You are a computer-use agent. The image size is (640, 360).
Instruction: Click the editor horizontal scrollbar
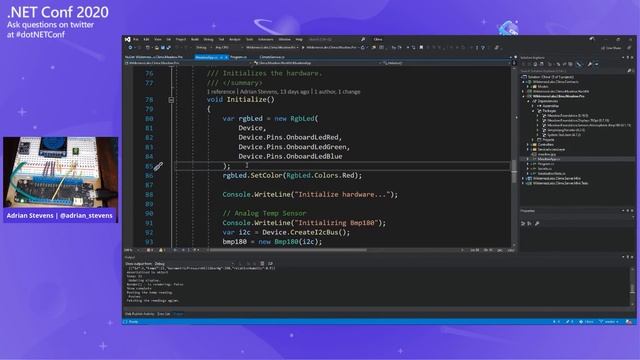(x=288, y=250)
